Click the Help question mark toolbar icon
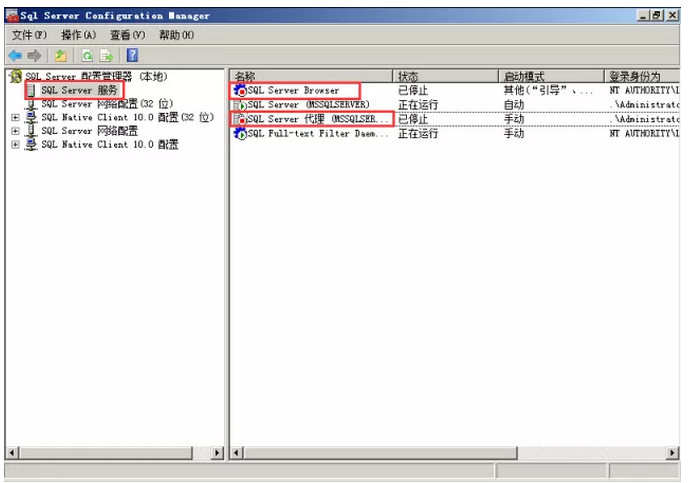 coord(132,55)
